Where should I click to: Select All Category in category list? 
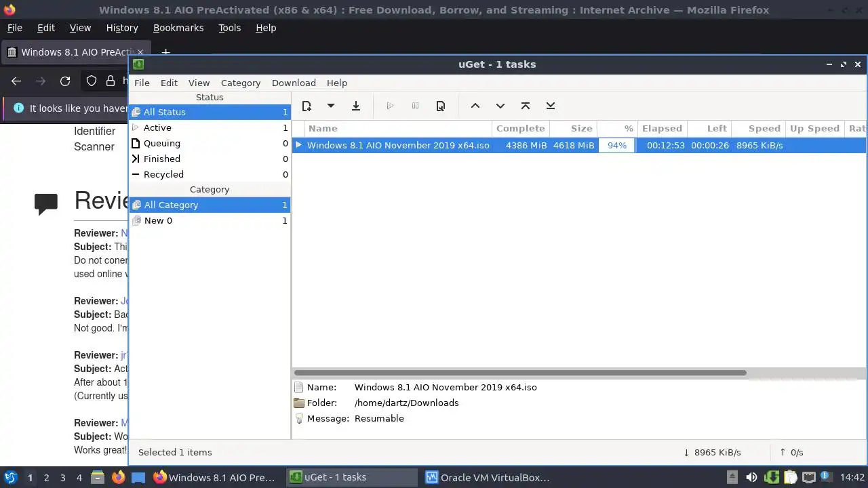210,205
